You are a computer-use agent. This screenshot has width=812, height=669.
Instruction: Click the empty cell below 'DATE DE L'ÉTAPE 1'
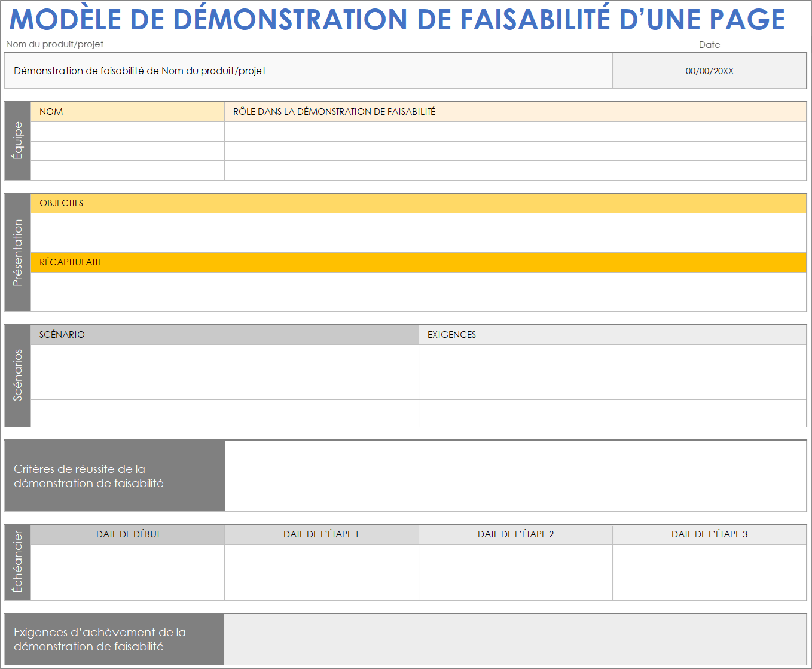click(x=322, y=572)
